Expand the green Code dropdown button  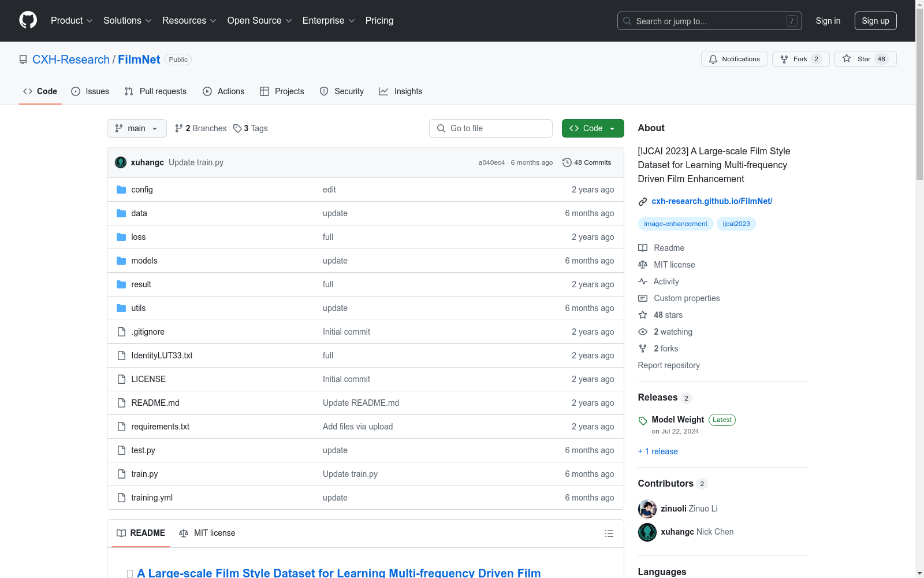pos(593,128)
